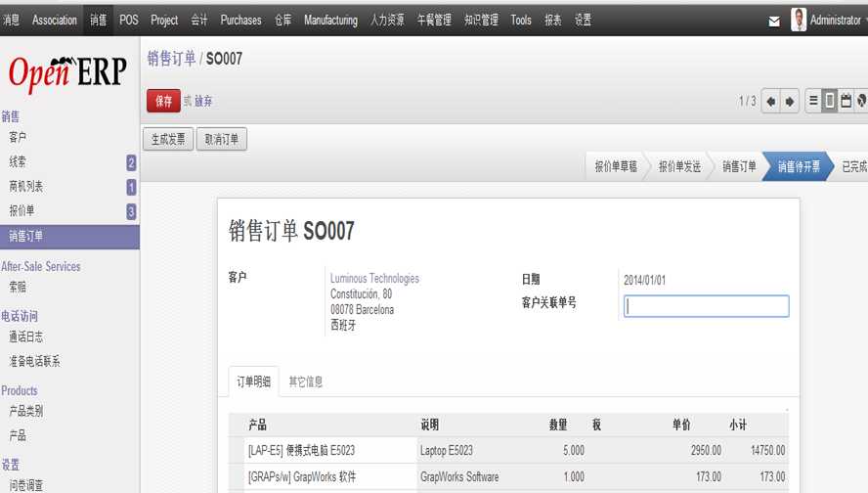868x493 pixels.
Task: Open the 销售 top menu
Action: (98, 20)
